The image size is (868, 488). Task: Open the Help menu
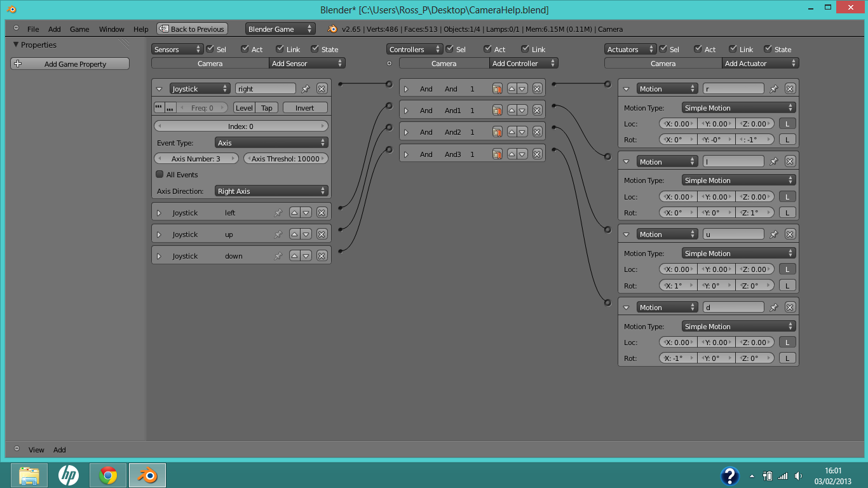pyautogui.click(x=141, y=29)
